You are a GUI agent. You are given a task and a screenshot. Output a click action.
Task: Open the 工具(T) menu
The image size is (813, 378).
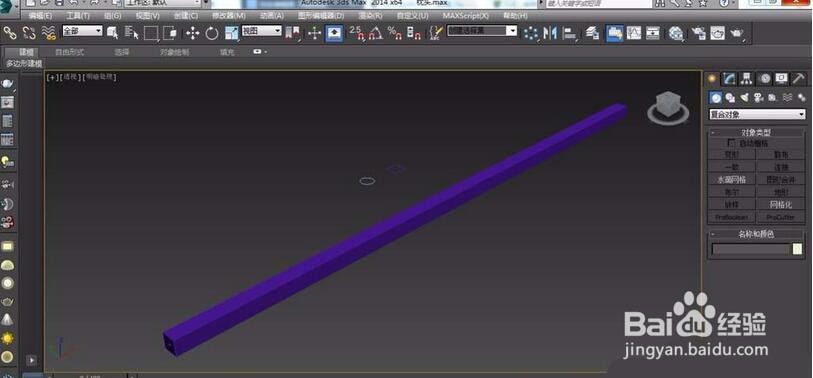click(x=78, y=16)
